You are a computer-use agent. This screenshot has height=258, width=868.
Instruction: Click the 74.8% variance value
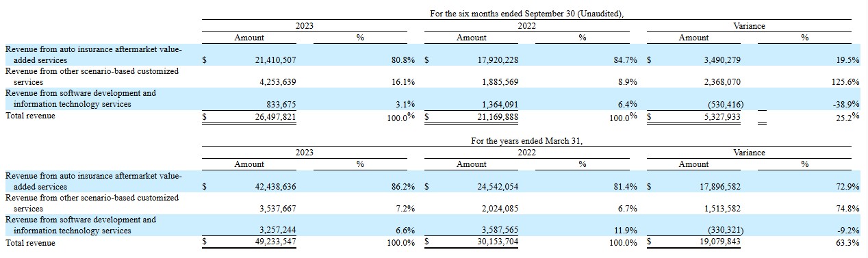[x=847, y=209]
